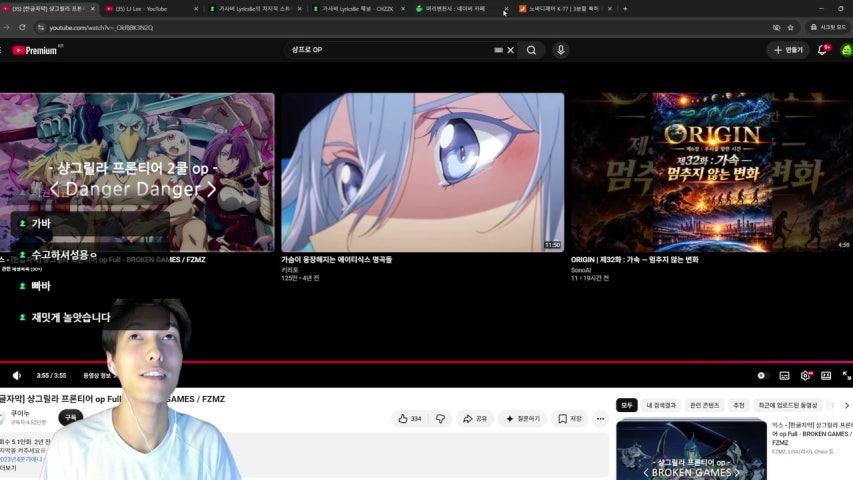This screenshot has width=853, height=480.
Task: Open the BROKEN GAMES sidebar video thumbnail
Action: pyautogui.click(x=691, y=451)
